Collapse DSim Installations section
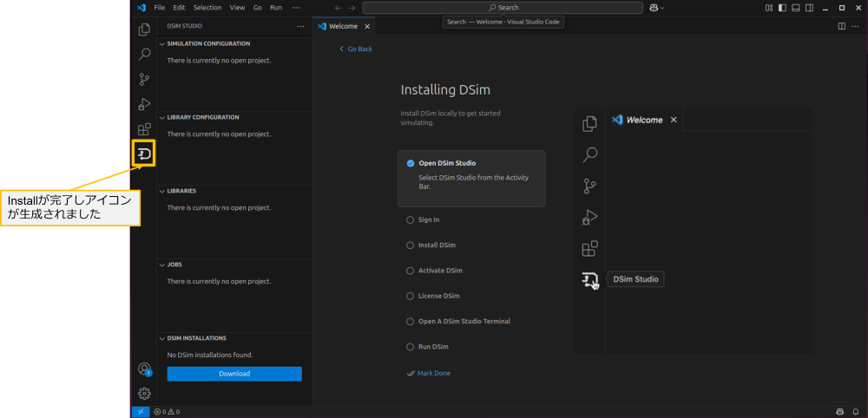The height and width of the screenshot is (418, 868). click(x=234, y=338)
